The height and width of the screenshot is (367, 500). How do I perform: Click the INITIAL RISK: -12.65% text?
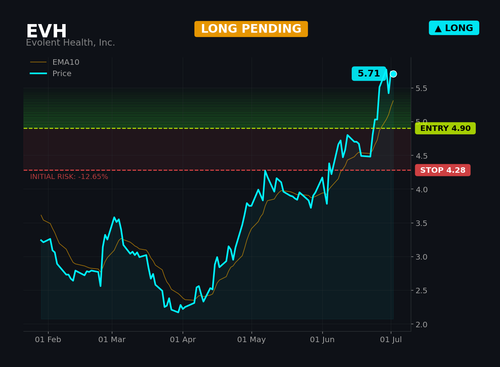point(69,177)
